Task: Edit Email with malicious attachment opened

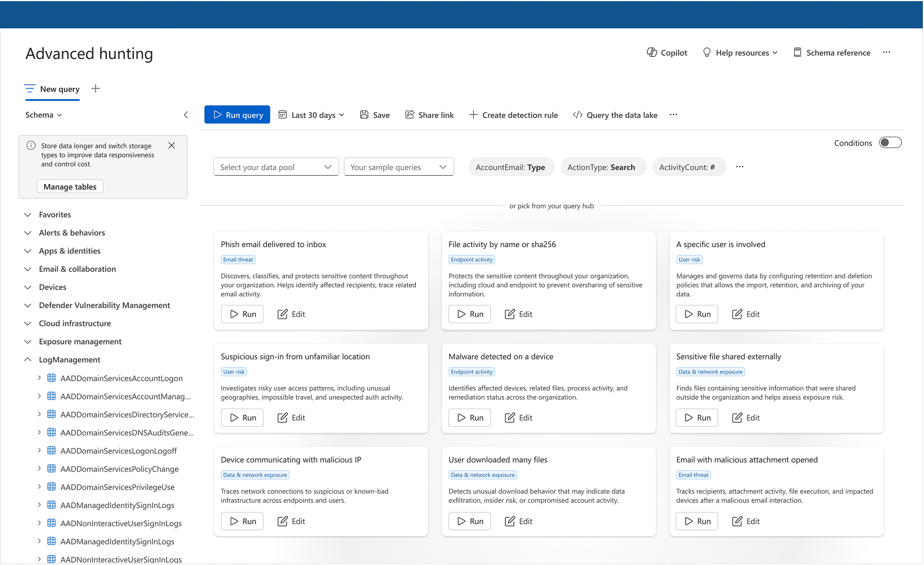Action: [746, 521]
